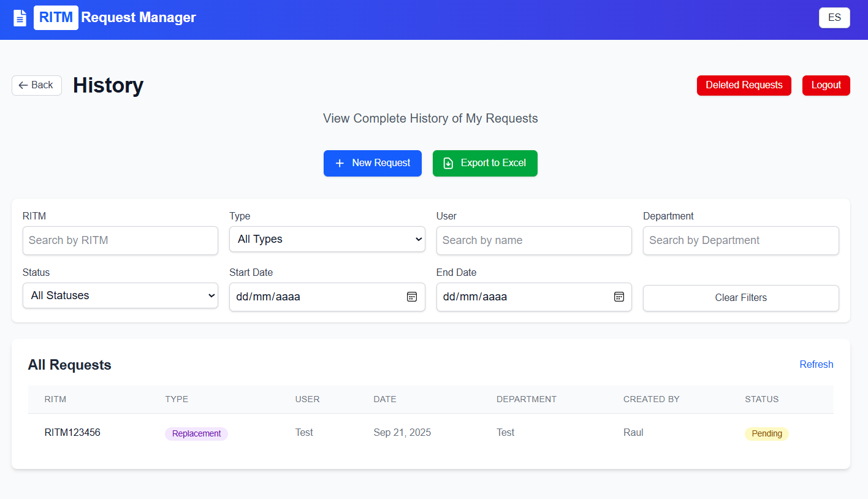Focus the Search by name field

[534, 240]
